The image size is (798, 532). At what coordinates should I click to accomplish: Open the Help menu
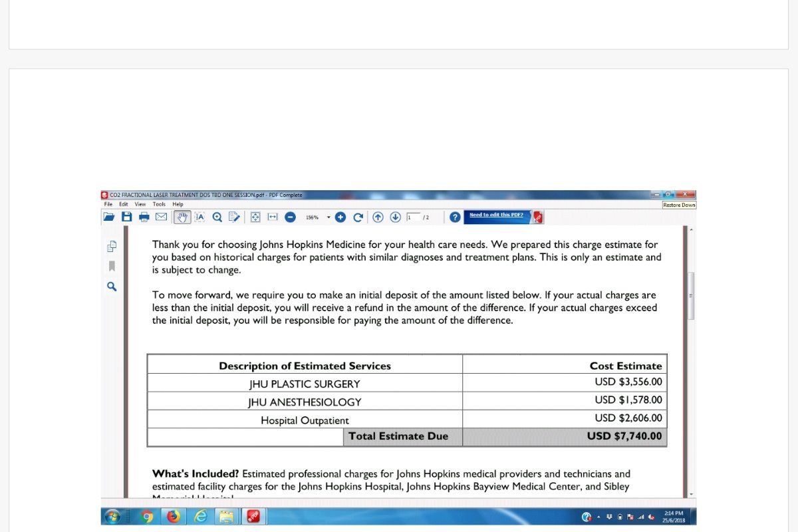(x=178, y=204)
